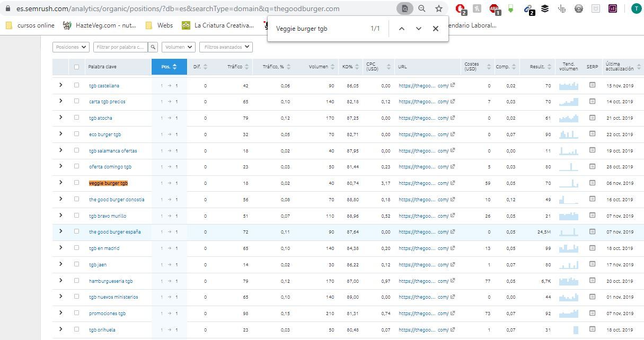
Task: Open SERP snapshot for tgb castellana row
Action: (x=592, y=85)
